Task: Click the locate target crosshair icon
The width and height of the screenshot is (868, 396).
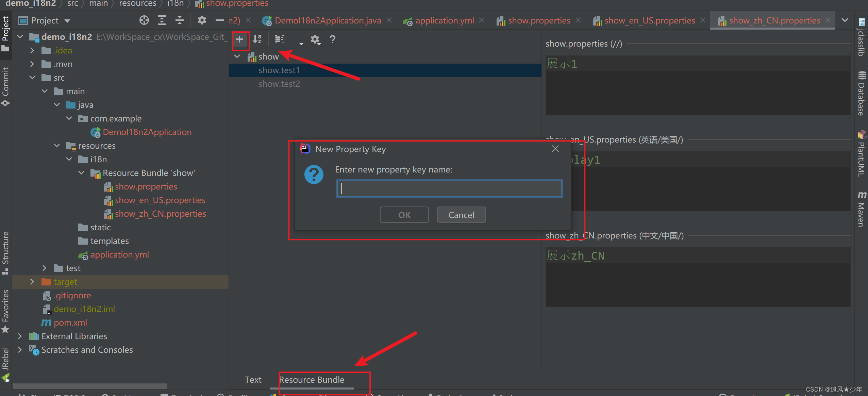Action: click(x=144, y=20)
